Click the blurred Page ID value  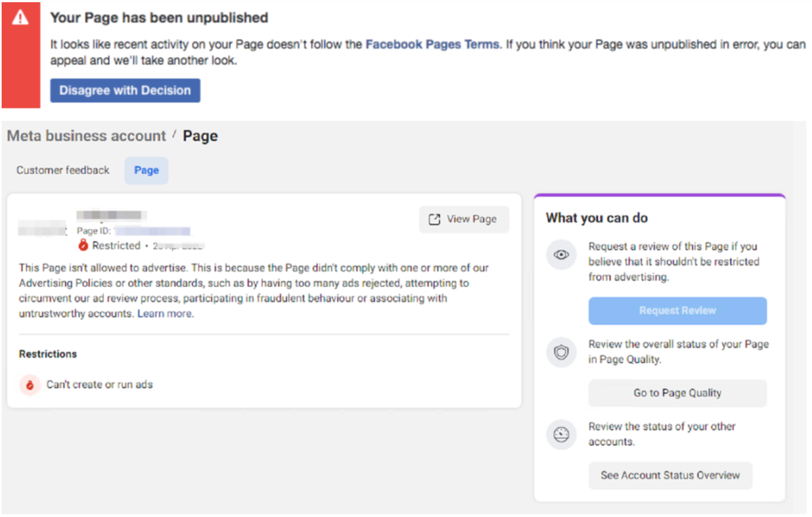click(x=153, y=231)
